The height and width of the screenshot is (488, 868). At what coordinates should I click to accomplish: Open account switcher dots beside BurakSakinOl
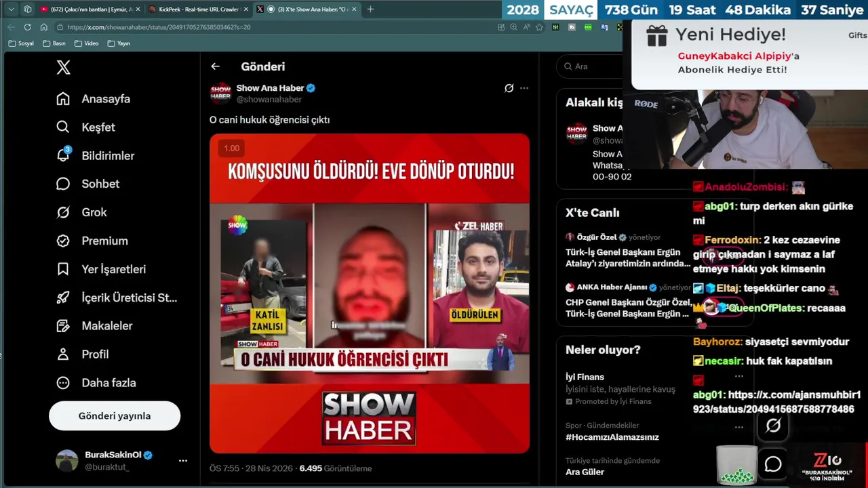click(x=182, y=461)
